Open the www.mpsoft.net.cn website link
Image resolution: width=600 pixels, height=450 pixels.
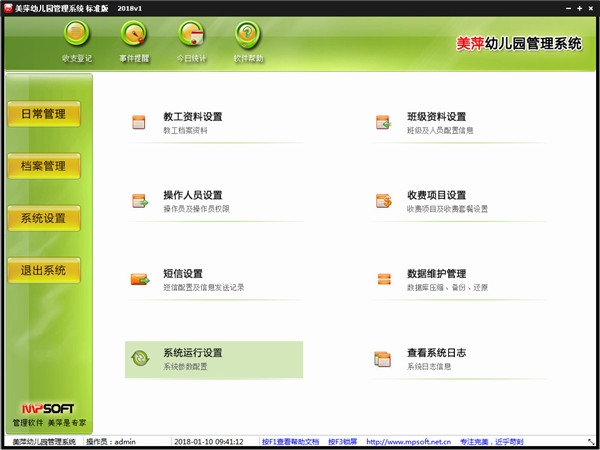pos(408,441)
